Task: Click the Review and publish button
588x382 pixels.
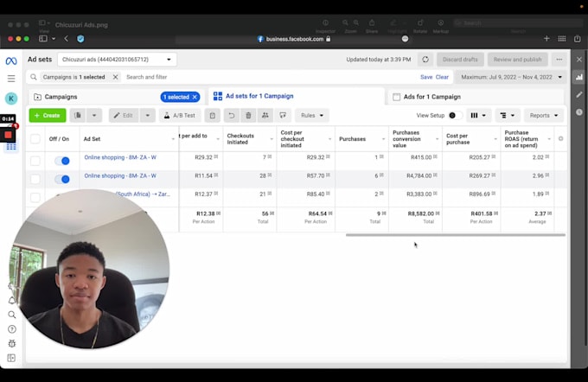Action: point(517,60)
